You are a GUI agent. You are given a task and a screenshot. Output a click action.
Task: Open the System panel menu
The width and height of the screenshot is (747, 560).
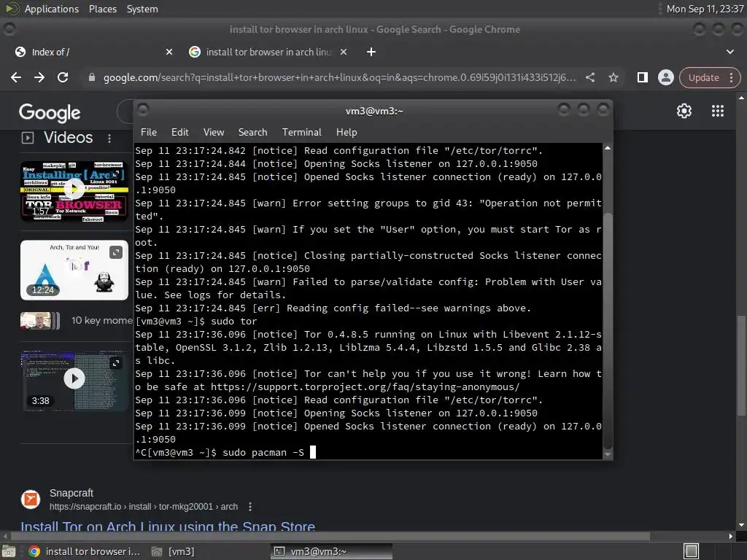[142, 9]
